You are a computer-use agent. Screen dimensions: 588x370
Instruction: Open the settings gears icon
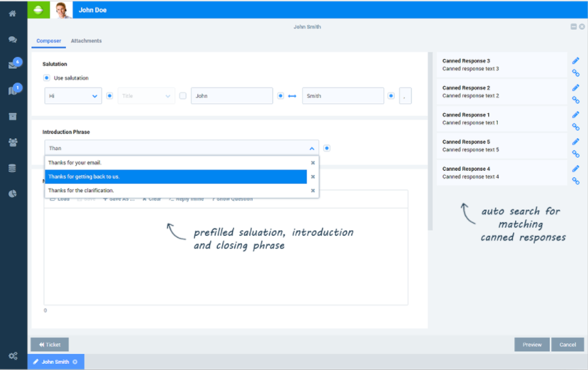coord(12,356)
